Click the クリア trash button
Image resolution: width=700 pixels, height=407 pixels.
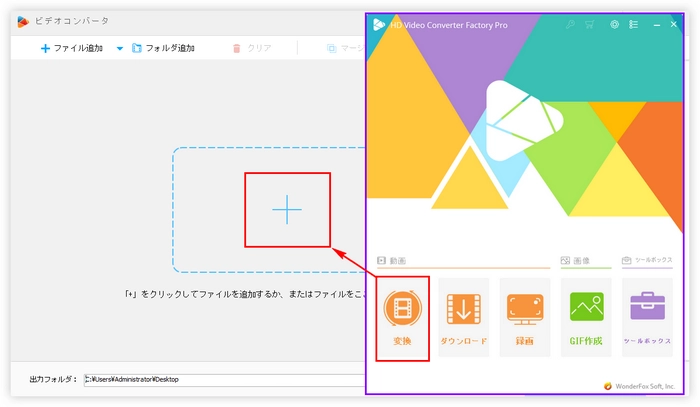(x=251, y=48)
